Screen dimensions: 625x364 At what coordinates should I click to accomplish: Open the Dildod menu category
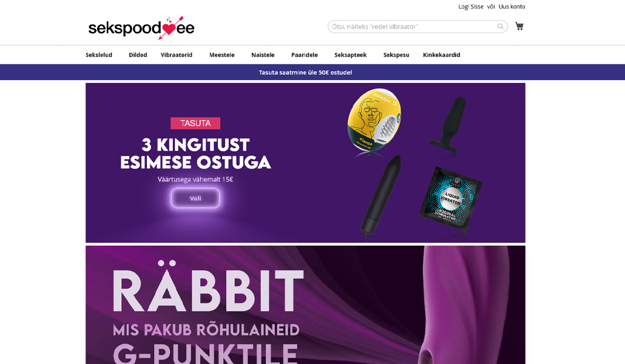(138, 55)
